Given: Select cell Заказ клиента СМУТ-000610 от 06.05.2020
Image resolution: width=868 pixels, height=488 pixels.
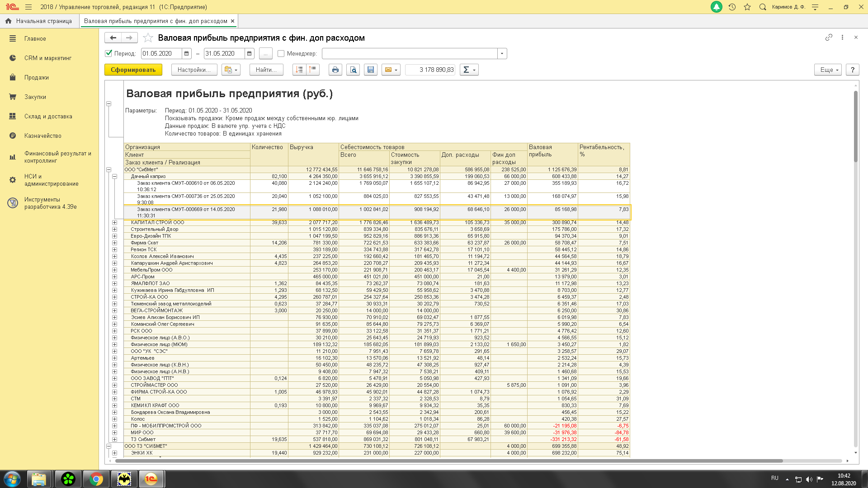Looking at the screenshot, I should (x=187, y=187).
